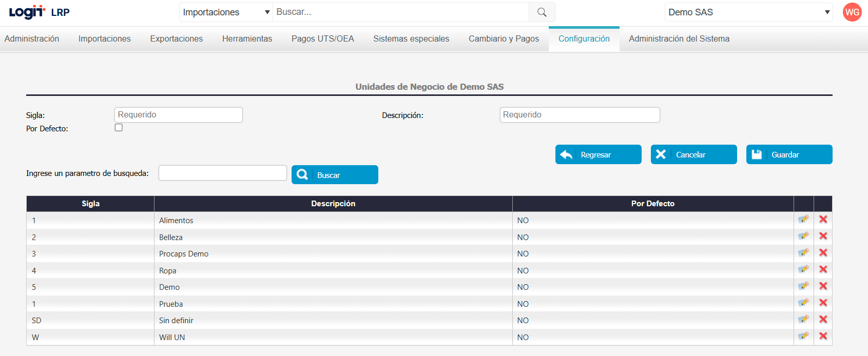Open Administración del Sistema menu
Screen dimensions: 868x356
[679, 39]
